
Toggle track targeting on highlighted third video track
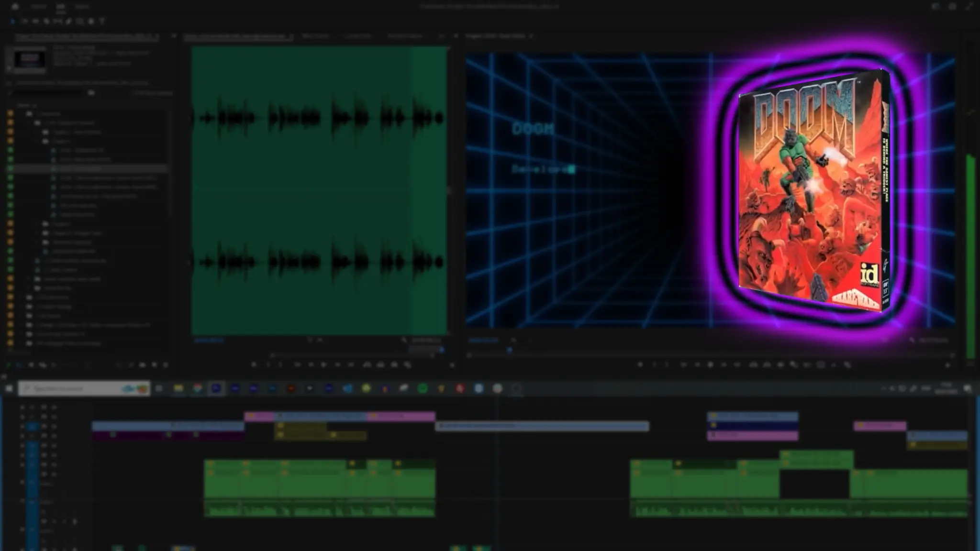click(x=33, y=426)
